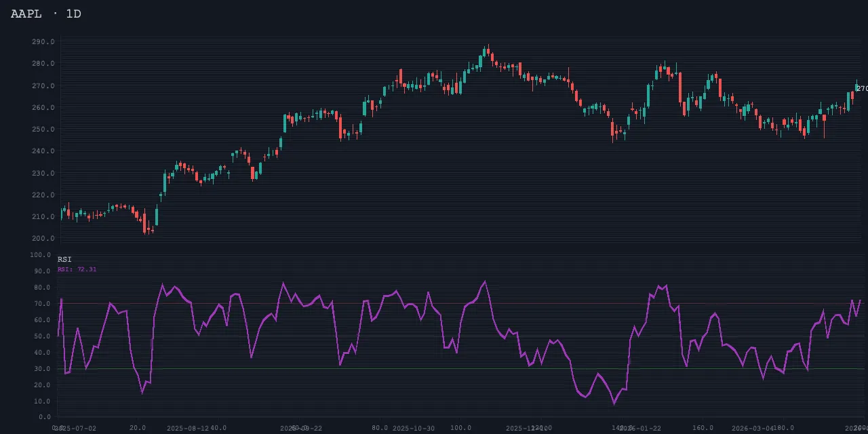Screen dimensions: 868x434
Task: Click the 200.0 price axis label
Action: 43,239
